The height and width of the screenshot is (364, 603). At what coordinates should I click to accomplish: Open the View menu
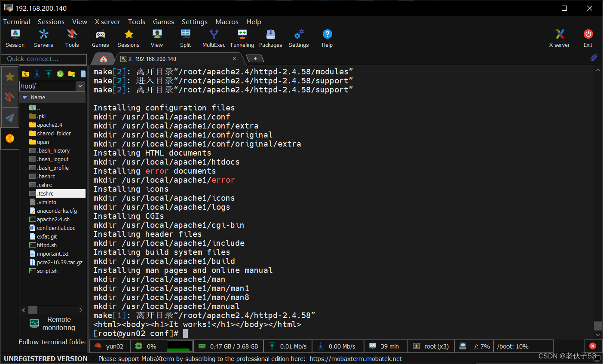point(80,21)
